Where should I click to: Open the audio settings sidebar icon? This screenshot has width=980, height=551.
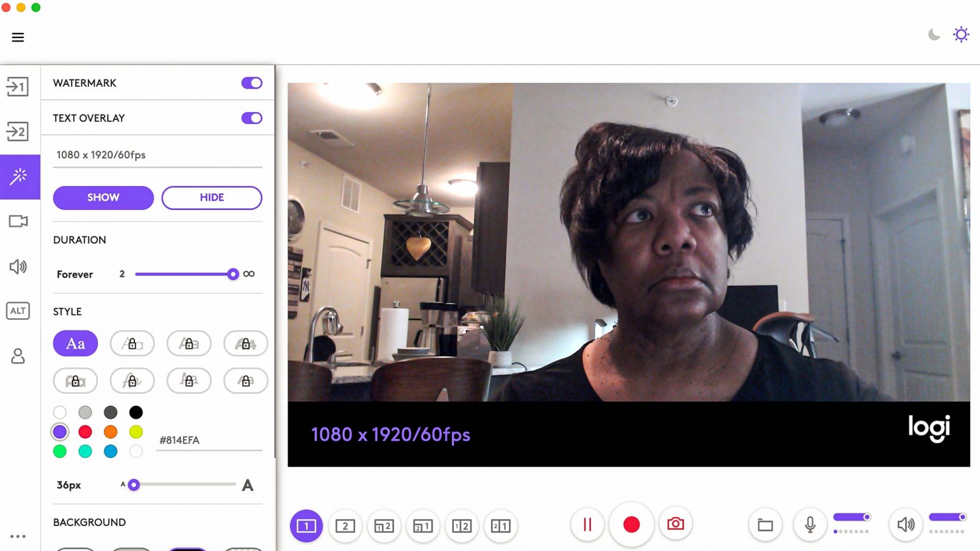(x=18, y=266)
